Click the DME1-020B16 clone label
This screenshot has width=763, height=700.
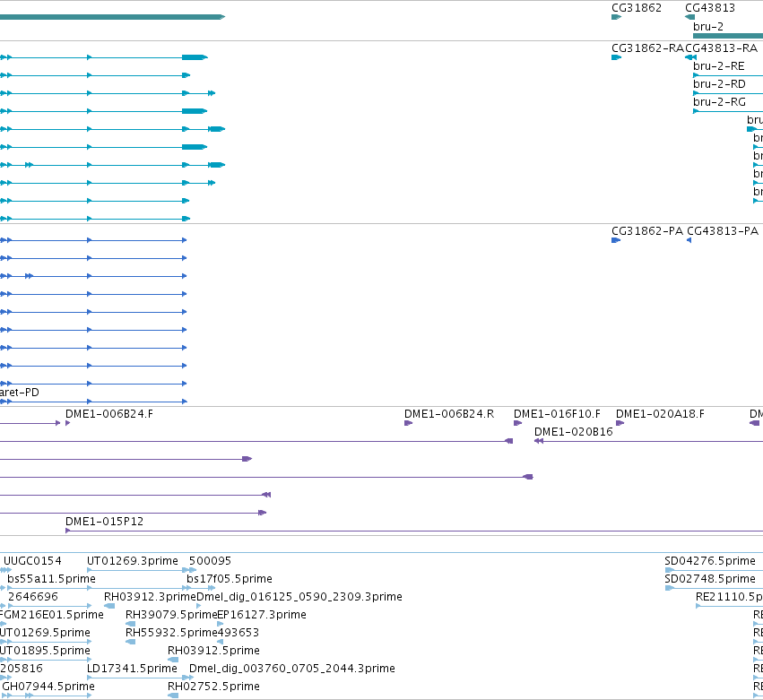[573, 432]
